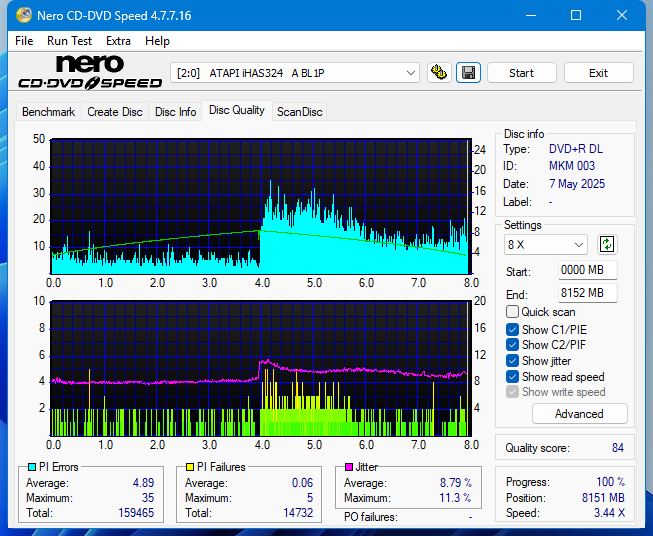Click the cyan PI Errors legend swatch
The image size is (653, 536).
click(31, 467)
